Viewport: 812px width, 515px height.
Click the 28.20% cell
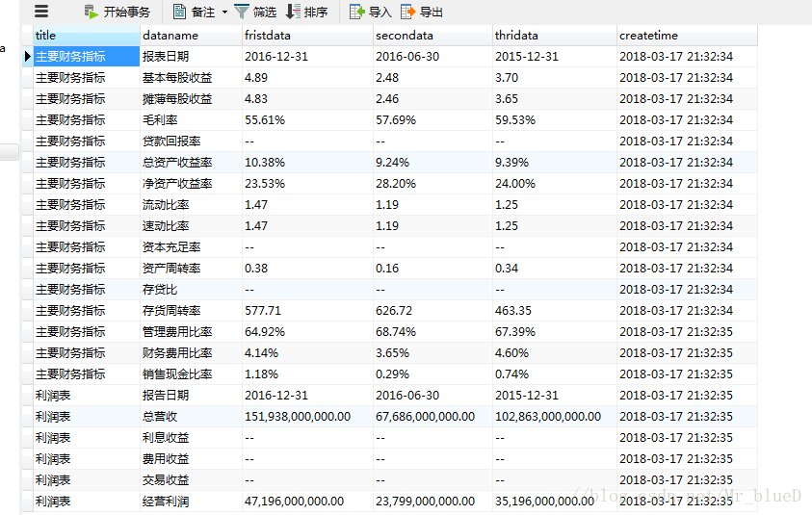432,184
